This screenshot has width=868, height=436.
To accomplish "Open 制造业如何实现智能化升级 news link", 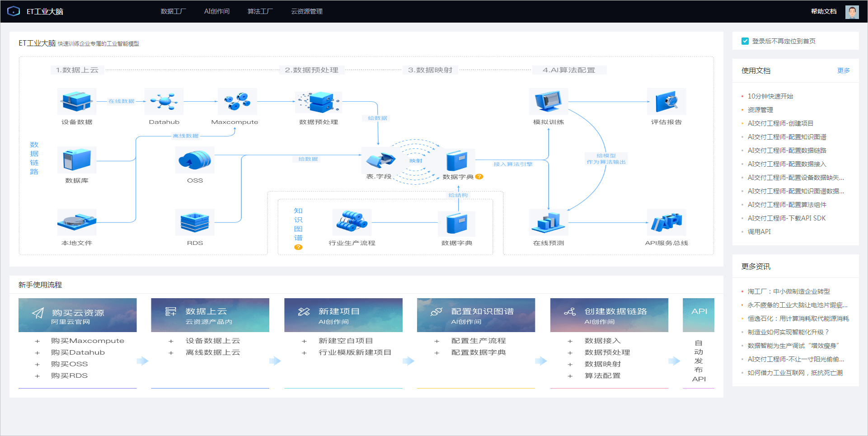I will [788, 332].
